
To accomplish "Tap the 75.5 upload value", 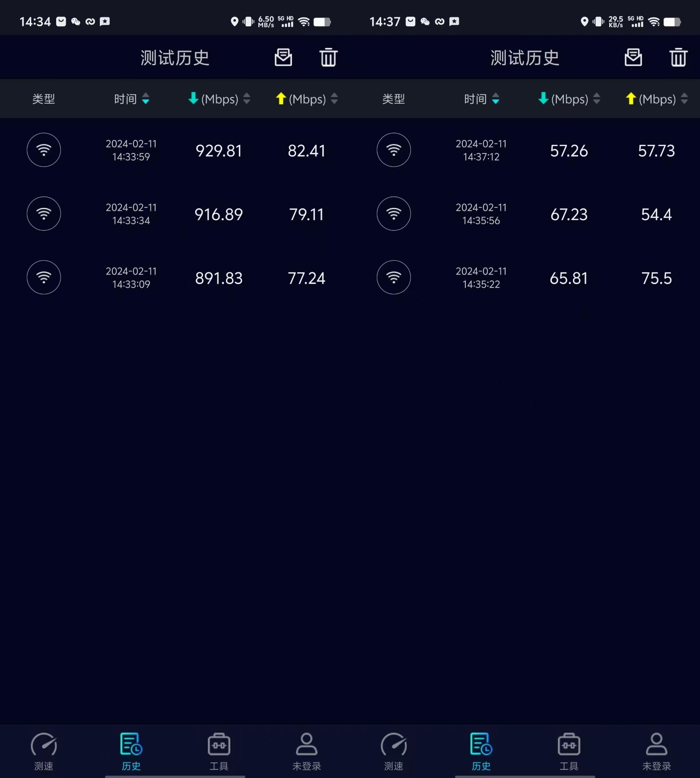I will coord(656,278).
